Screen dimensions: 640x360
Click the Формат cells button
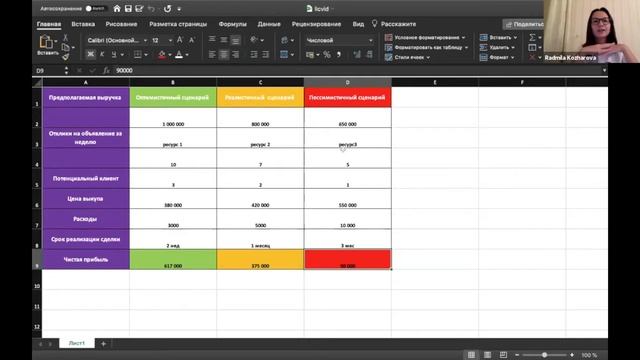(x=498, y=57)
